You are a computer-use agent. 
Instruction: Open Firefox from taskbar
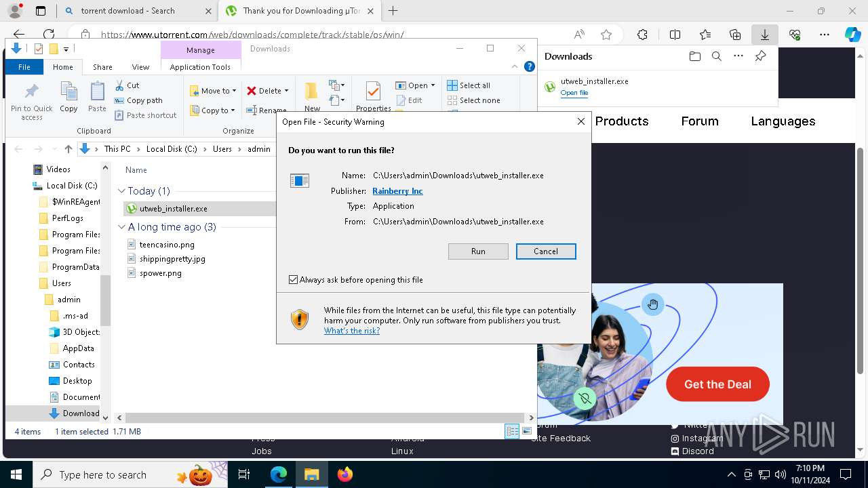click(345, 474)
